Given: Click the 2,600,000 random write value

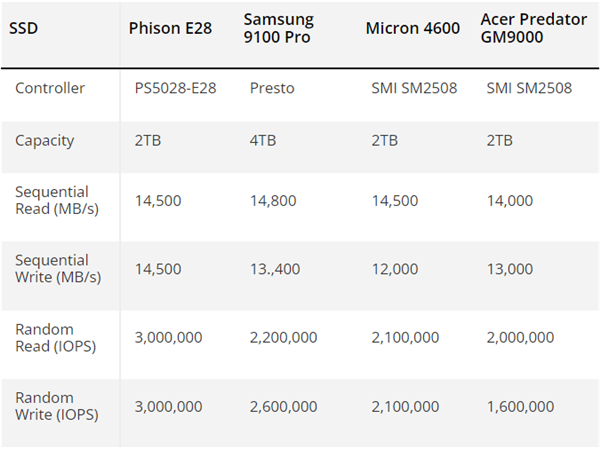Looking at the screenshot, I should coord(284,406).
